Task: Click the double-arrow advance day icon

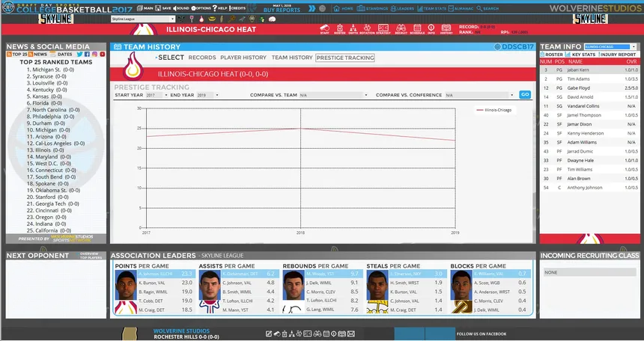Action: pos(312,8)
